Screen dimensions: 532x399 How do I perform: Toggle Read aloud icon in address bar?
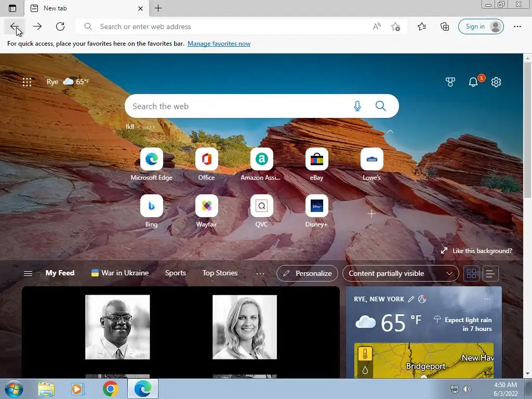(x=377, y=26)
